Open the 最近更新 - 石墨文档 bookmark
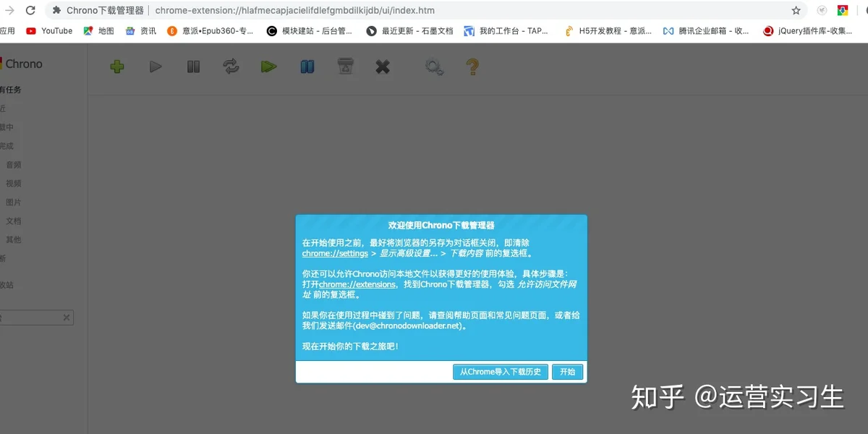The image size is (868, 434). pyautogui.click(x=410, y=31)
